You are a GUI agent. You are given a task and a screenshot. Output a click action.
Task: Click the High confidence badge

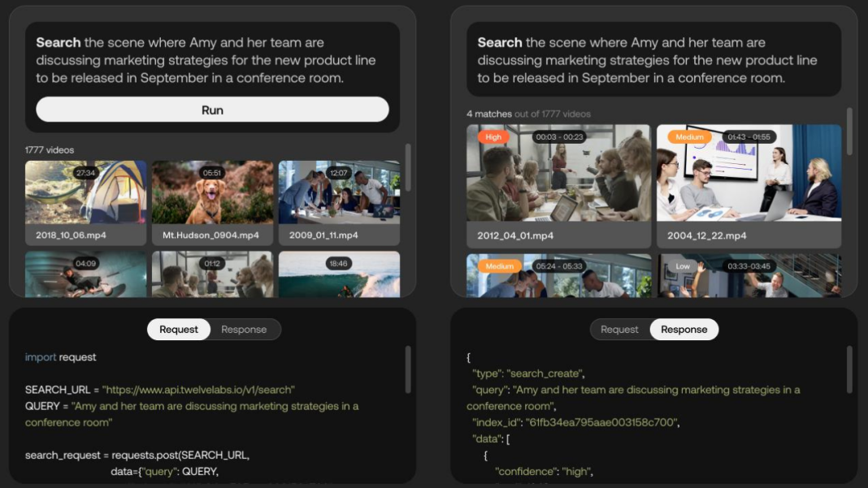tap(493, 136)
